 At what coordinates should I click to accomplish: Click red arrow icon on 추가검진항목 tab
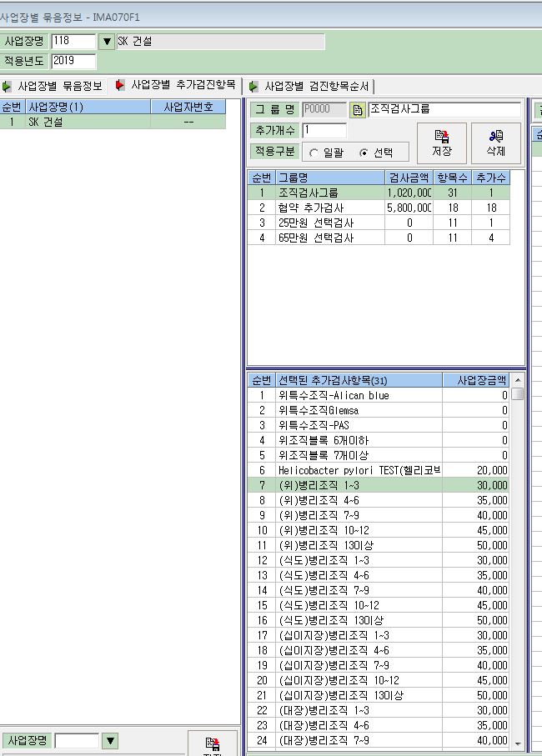click(x=120, y=85)
